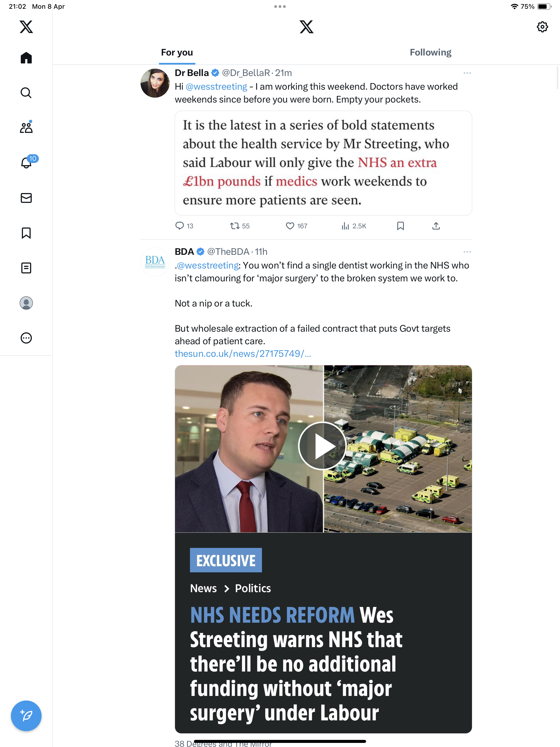Open Lists icon in sidebar
Screen dimensions: 560x747
[26, 268]
